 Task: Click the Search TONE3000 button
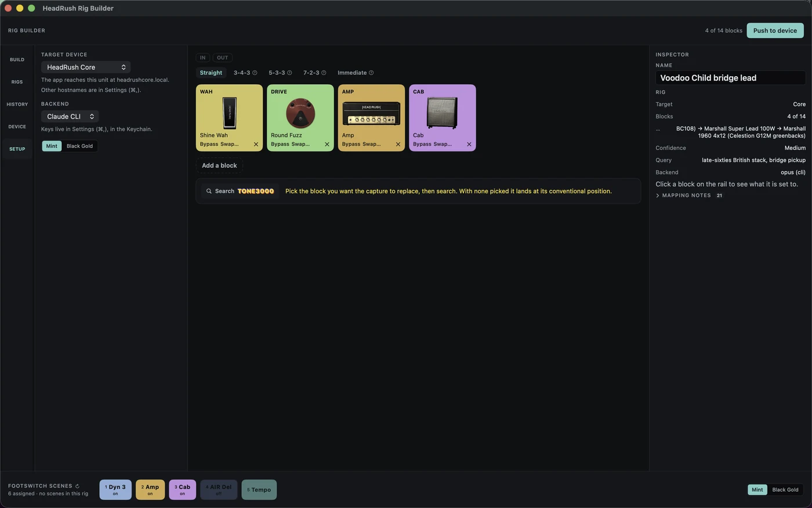tap(240, 191)
